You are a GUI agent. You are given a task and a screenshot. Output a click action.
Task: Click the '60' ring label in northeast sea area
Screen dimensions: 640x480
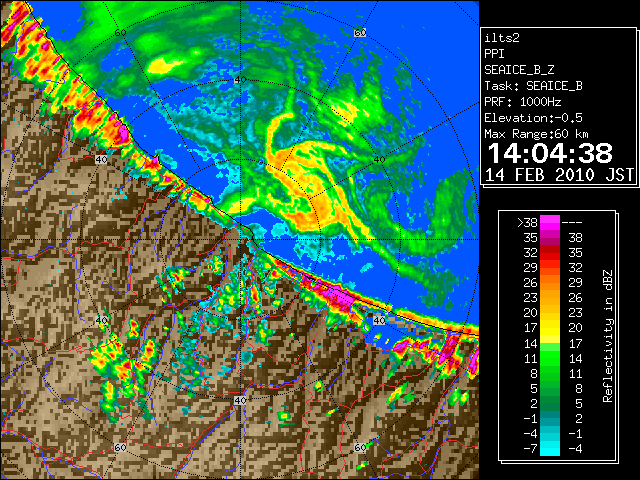coord(360,33)
